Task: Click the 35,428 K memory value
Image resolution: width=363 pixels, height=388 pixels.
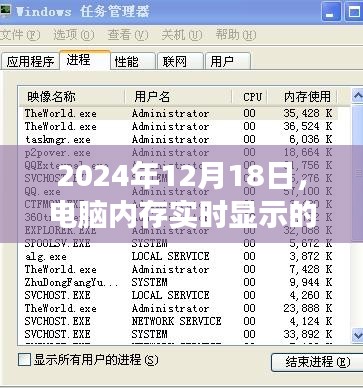Action: pyautogui.click(x=308, y=113)
